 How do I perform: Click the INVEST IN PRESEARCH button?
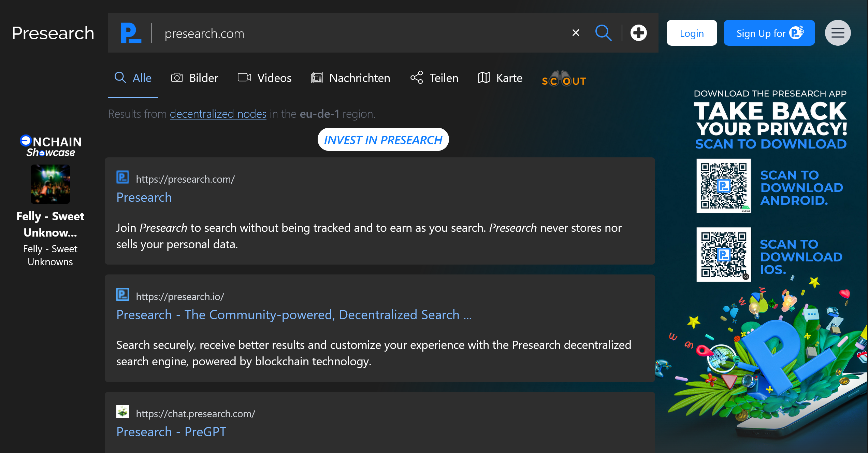point(383,139)
